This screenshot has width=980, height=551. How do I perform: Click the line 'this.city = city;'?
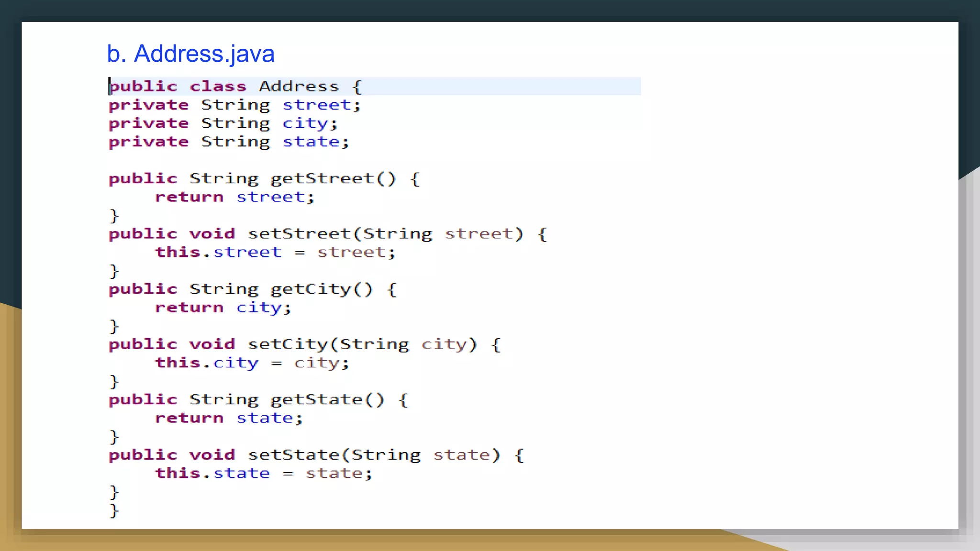point(252,363)
